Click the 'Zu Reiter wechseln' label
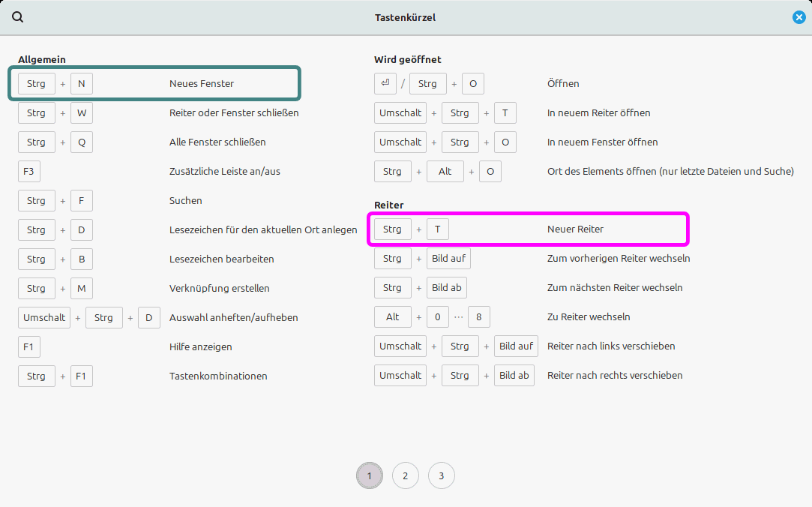 tap(589, 316)
